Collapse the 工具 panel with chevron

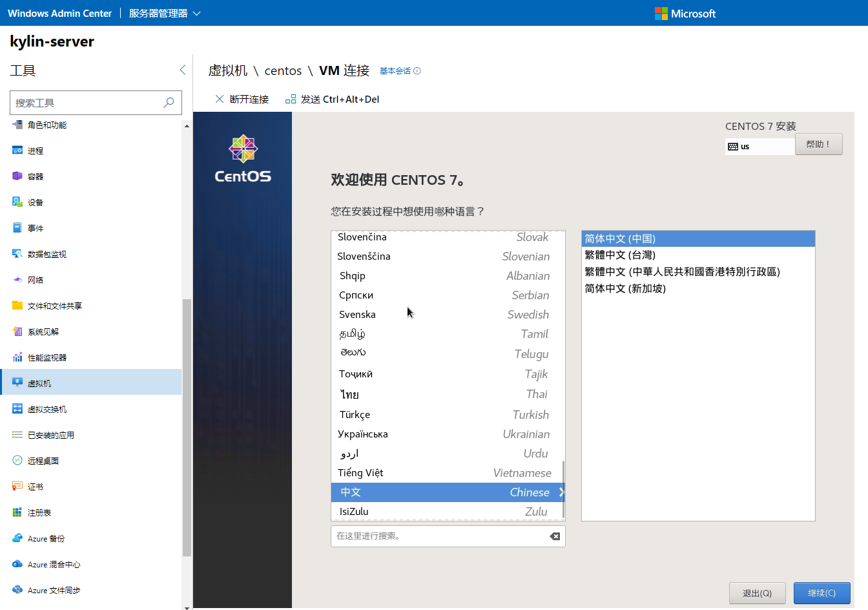click(x=182, y=70)
